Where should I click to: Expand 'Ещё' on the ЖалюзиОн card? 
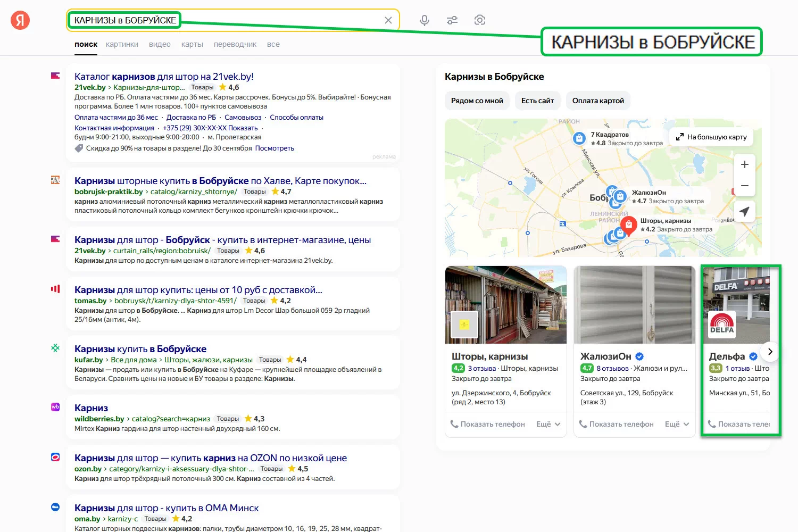pos(677,424)
